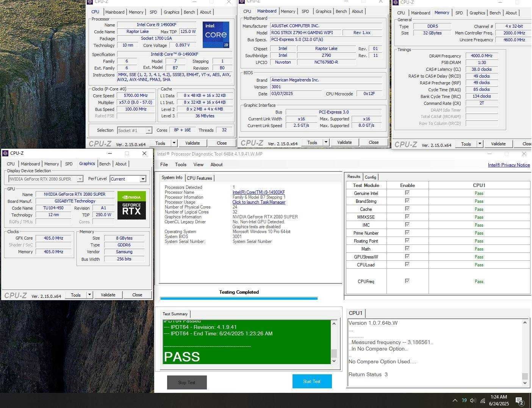The width and height of the screenshot is (532, 408).
Task: Open the Socket #1 selection dropdown
Action: (135, 131)
